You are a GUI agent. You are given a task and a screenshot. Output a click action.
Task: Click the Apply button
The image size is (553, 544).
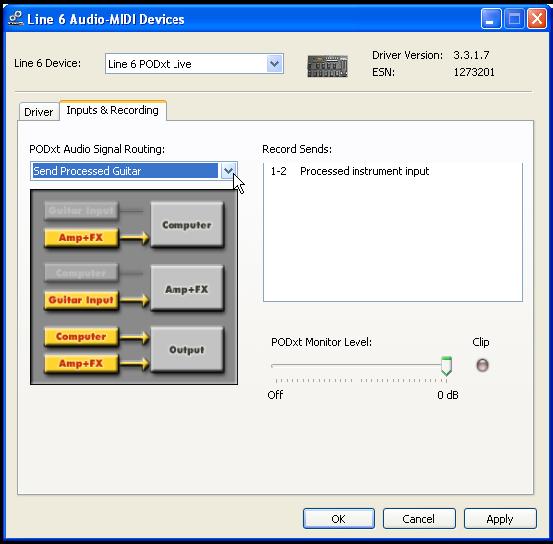pyautogui.click(x=500, y=519)
